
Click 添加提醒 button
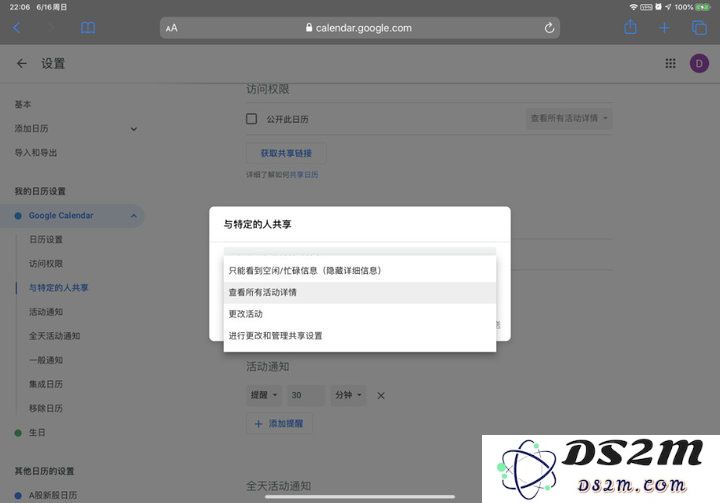pos(280,424)
